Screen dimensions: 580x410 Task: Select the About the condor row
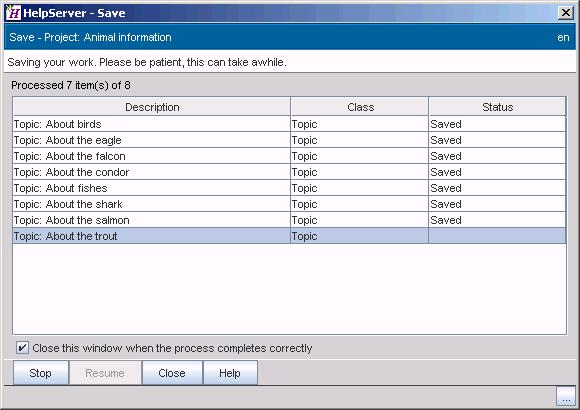point(289,172)
